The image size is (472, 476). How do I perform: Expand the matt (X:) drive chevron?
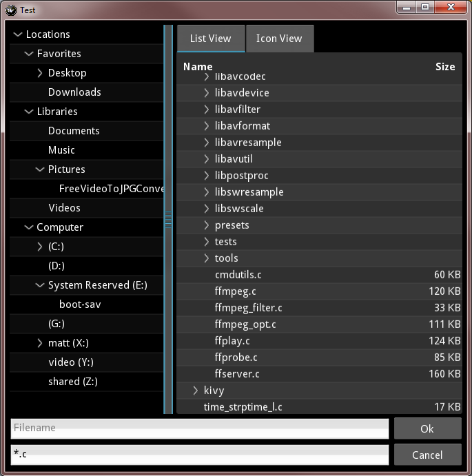click(x=40, y=343)
